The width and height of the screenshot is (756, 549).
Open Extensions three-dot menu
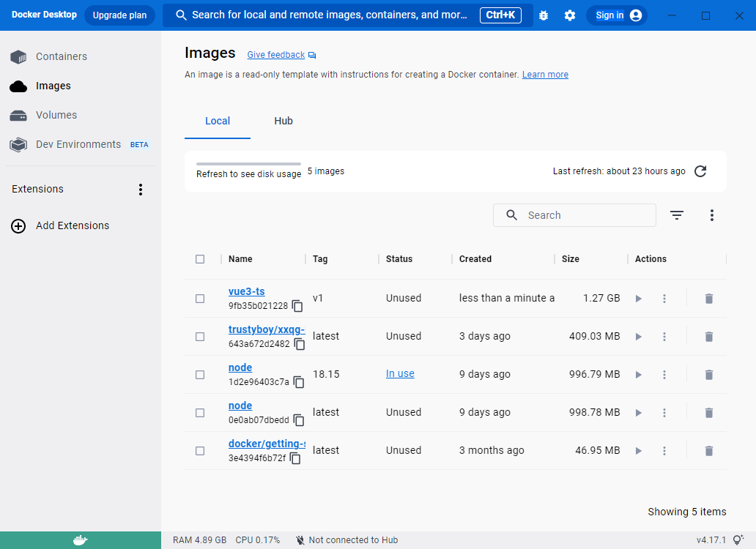141,190
